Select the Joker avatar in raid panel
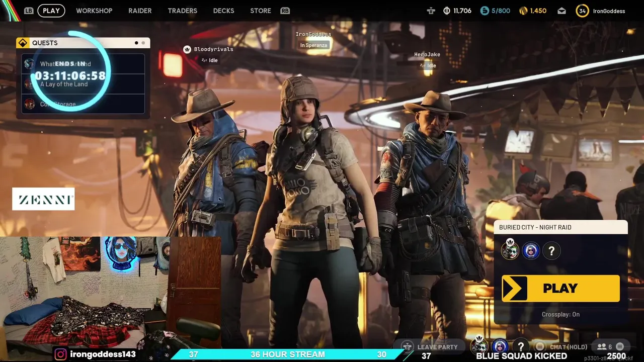 510,250
